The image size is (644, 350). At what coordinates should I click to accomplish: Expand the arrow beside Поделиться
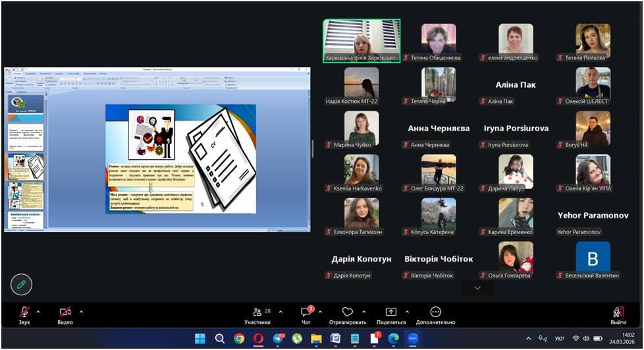pyautogui.click(x=407, y=311)
